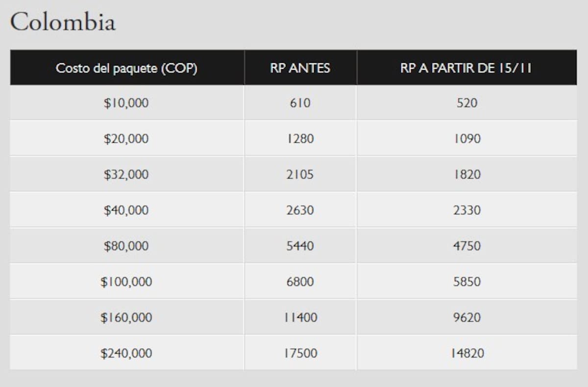Screen dimensions: 588x387
Task: Select the 5850 RP cell
Action: click(x=466, y=282)
